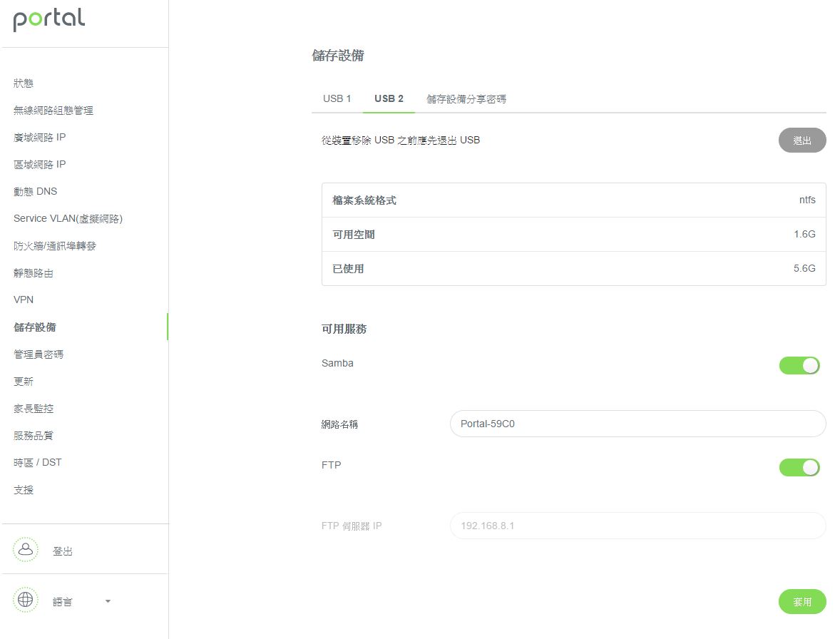The image size is (840, 639).
Task: Expand the 語言 language dropdown arrow
Action: tap(108, 601)
